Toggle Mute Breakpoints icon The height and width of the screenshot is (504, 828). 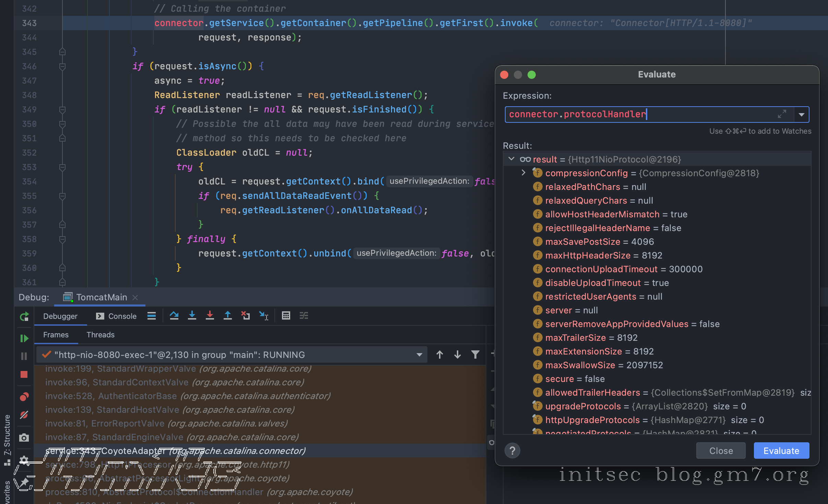coord(24,415)
